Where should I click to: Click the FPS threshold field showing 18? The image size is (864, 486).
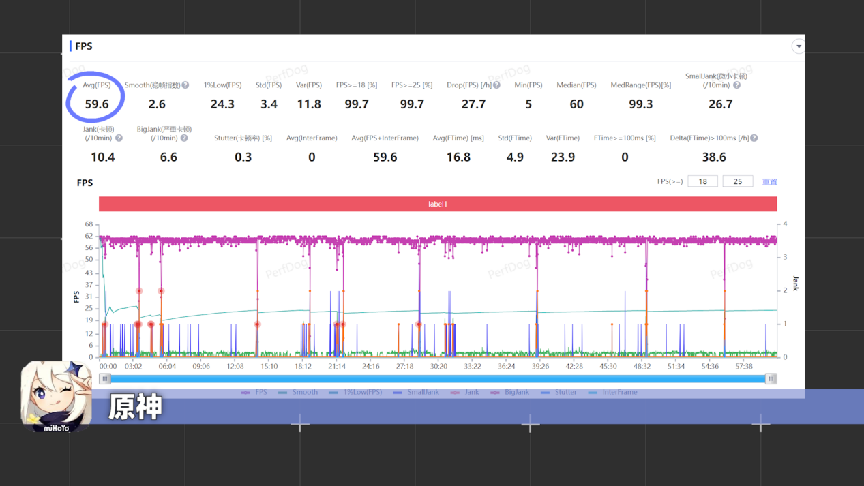704,182
